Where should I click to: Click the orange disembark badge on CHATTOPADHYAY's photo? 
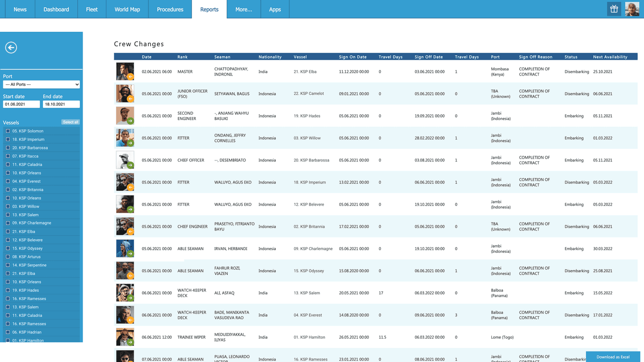click(x=131, y=77)
